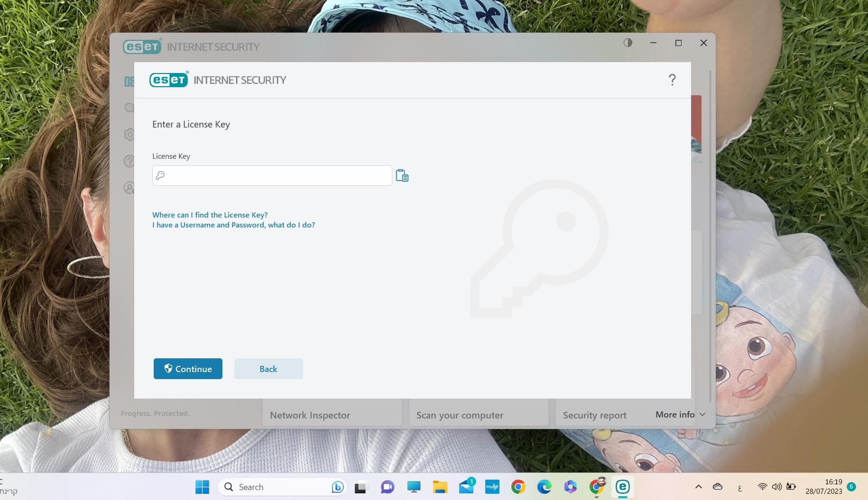Click the taskbar Search box

282,487
